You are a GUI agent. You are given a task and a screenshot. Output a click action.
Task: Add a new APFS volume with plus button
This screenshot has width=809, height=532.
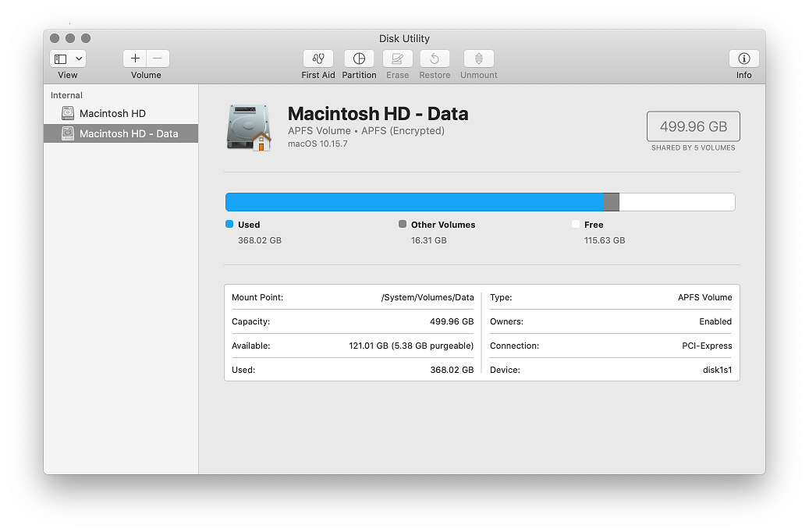[x=135, y=58]
